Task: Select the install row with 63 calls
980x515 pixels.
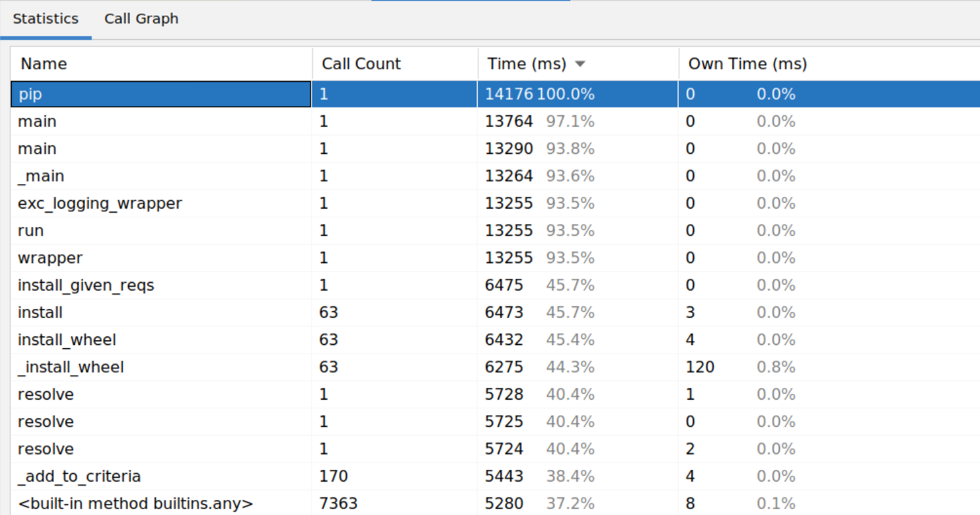Action: pos(131,312)
